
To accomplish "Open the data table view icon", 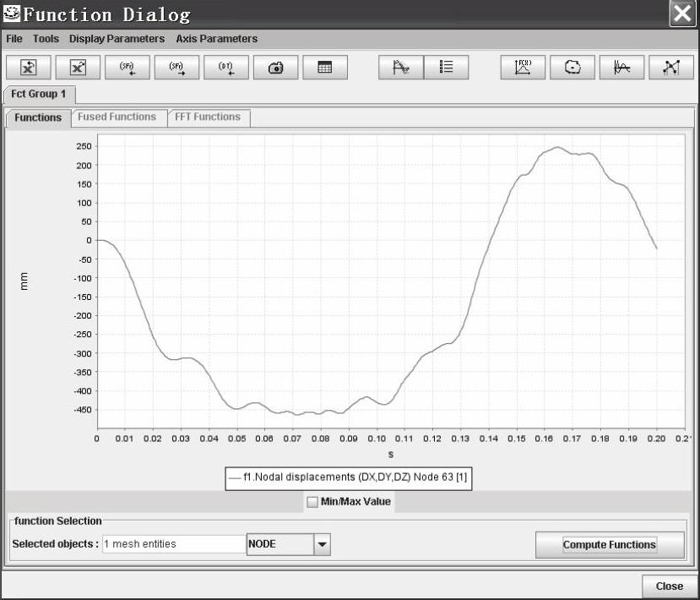I will (324, 68).
